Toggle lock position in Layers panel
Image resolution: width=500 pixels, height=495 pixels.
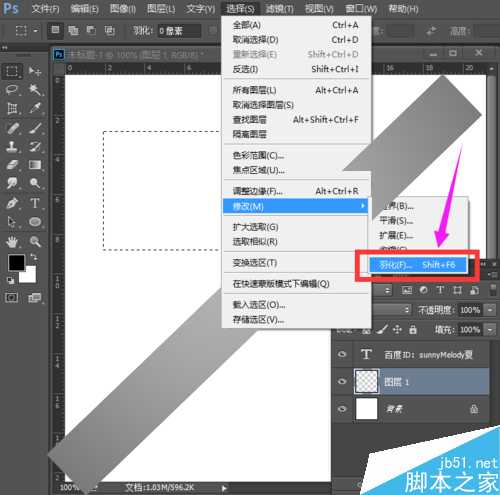coord(397,330)
